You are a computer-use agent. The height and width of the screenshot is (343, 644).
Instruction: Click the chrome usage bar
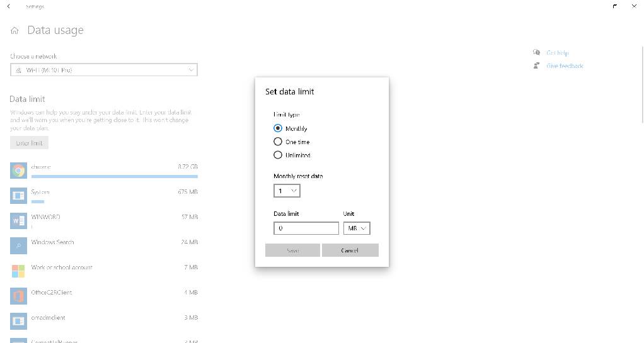click(114, 176)
